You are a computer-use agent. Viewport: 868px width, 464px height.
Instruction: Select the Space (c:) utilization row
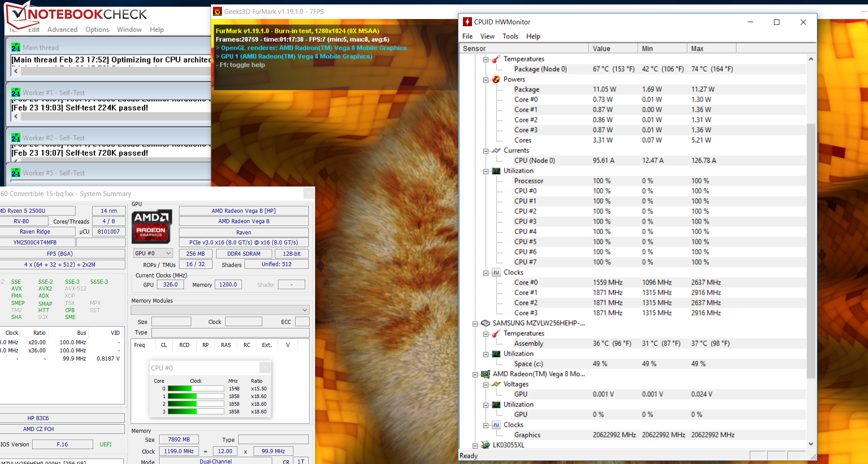[x=633, y=364]
